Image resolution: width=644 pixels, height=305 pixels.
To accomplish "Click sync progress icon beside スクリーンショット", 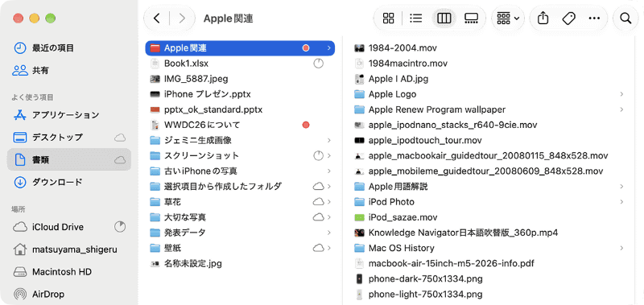I will [318, 155].
